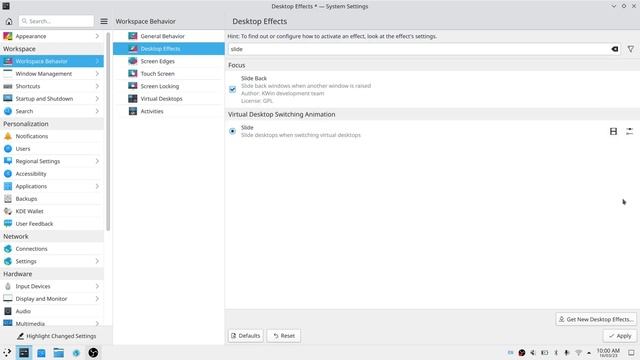Open the effects filter funnel icon
The height and width of the screenshot is (360, 640).
[x=631, y=49]
